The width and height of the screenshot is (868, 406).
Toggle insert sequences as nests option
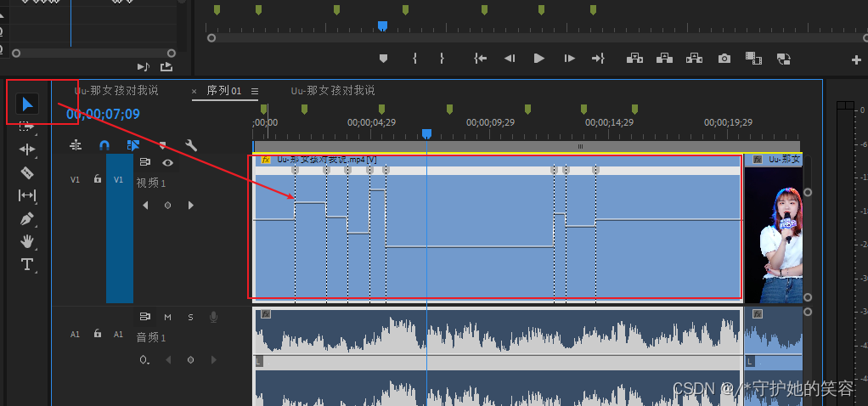pyautogui.click(x=76, y=145)
